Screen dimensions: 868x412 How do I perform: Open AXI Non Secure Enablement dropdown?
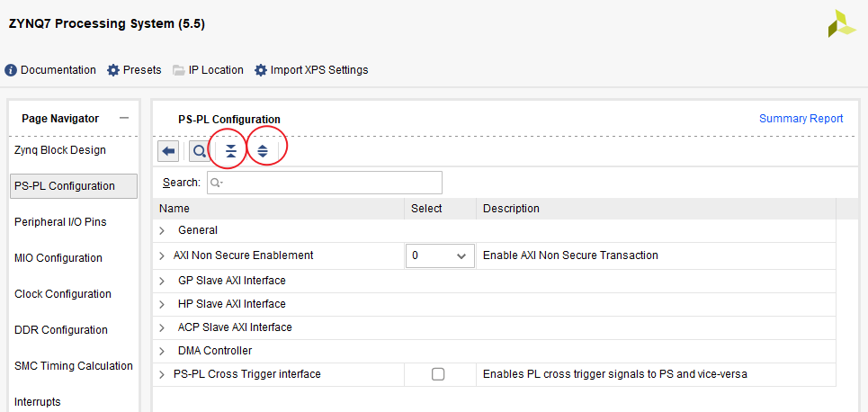click(x=440, y=255)
